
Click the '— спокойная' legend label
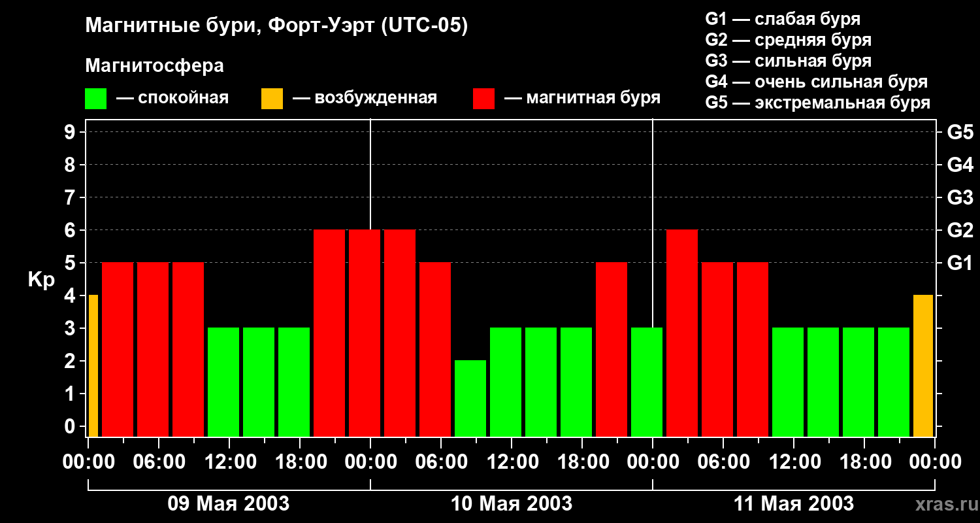click(x=172, y=98)
